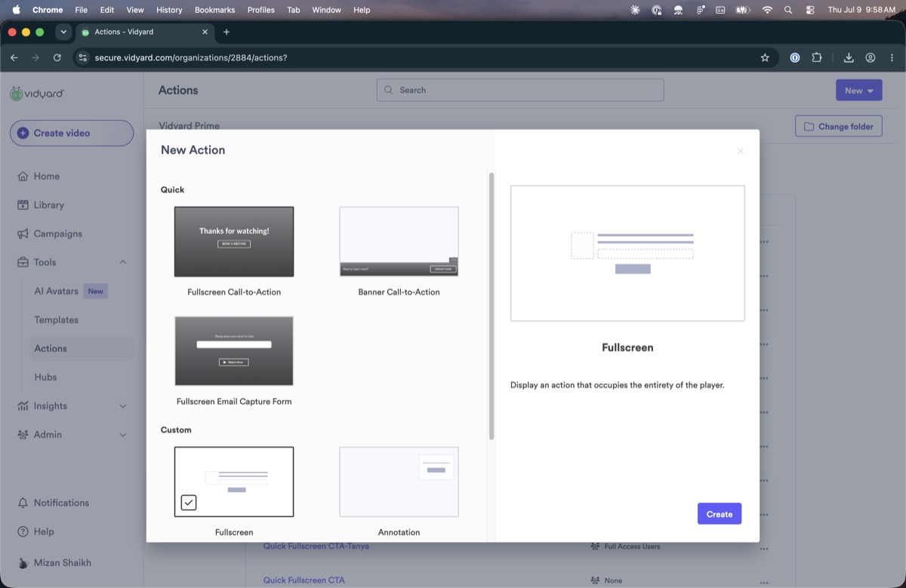Click the Library icon in the sidebar
Image resolution: width=906 pixels, height=588 pixels.
coord(23,205)
